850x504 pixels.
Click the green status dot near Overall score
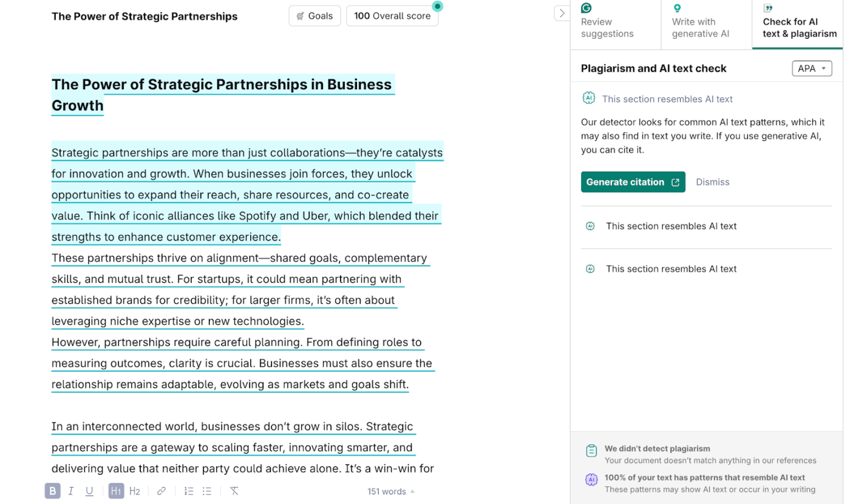point(437,6)
